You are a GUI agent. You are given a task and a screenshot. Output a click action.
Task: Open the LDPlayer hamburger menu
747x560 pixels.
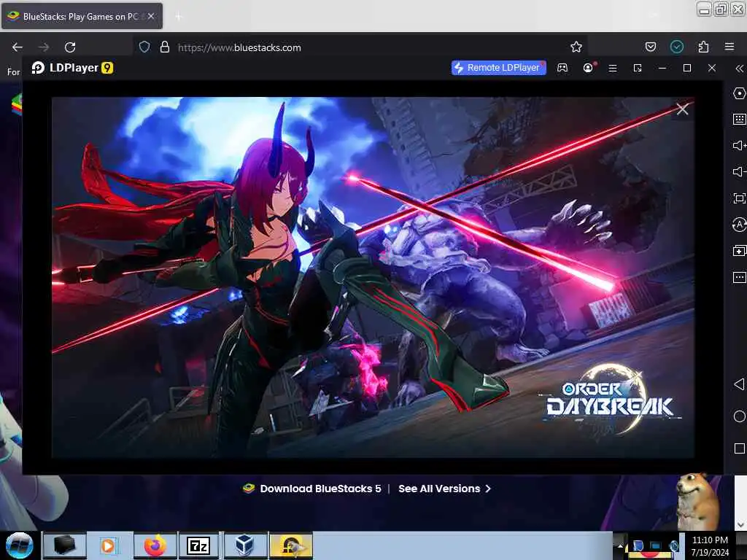(x=613, y=68)
